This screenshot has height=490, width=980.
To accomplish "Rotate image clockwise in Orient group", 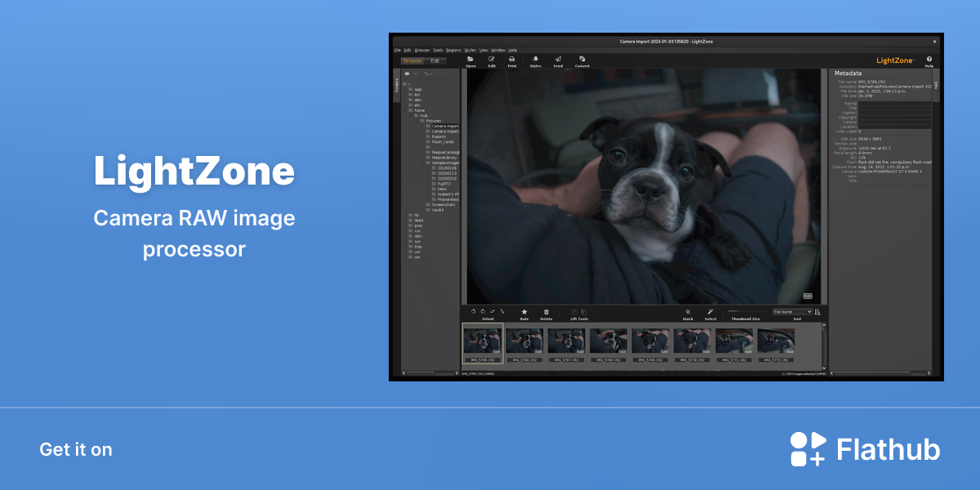I will click(483, 311).
